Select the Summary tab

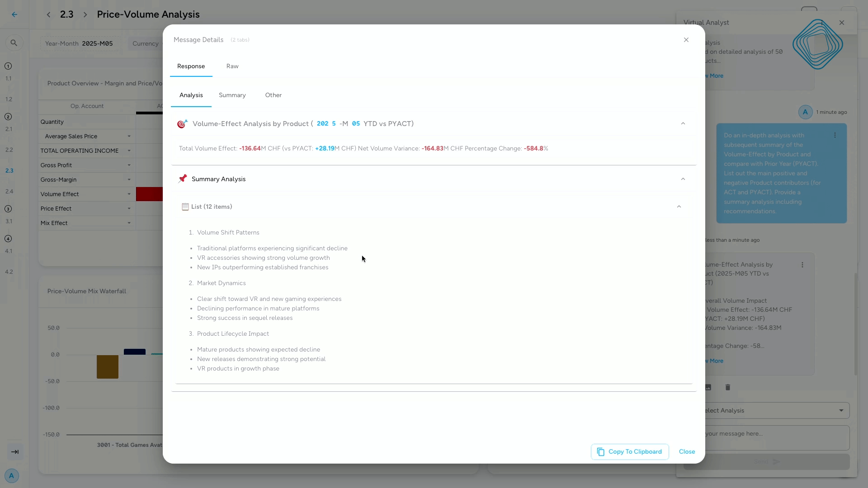tap(232, 95)
